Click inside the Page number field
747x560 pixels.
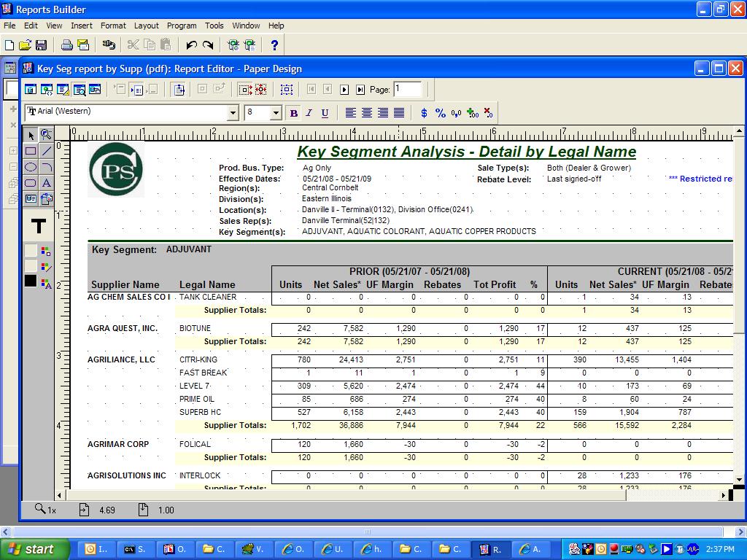(407, 89)
